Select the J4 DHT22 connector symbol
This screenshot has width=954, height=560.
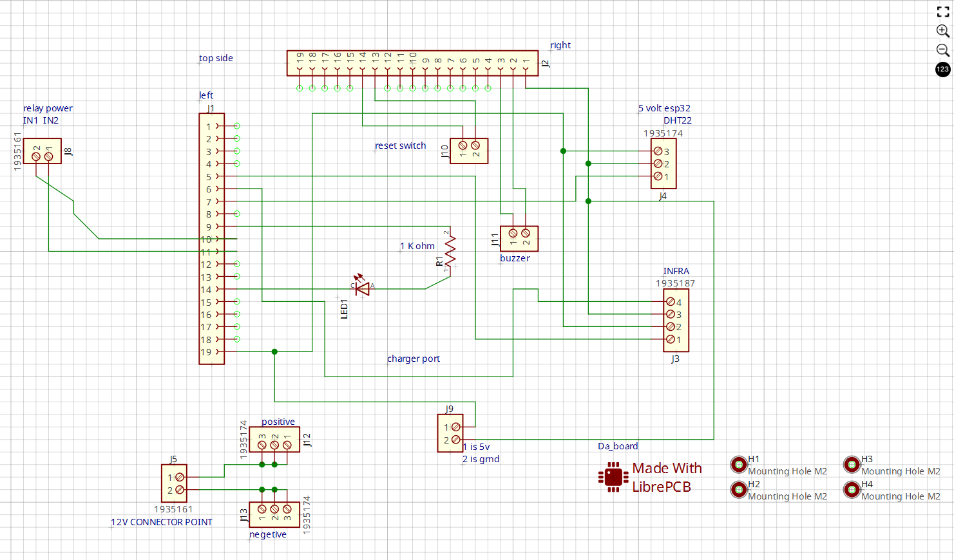[x=663, y=163]
